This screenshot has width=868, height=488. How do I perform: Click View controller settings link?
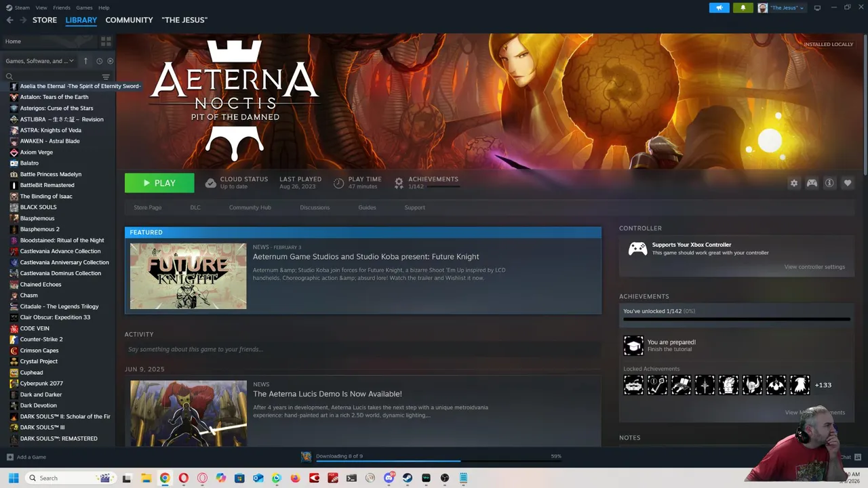814,267
